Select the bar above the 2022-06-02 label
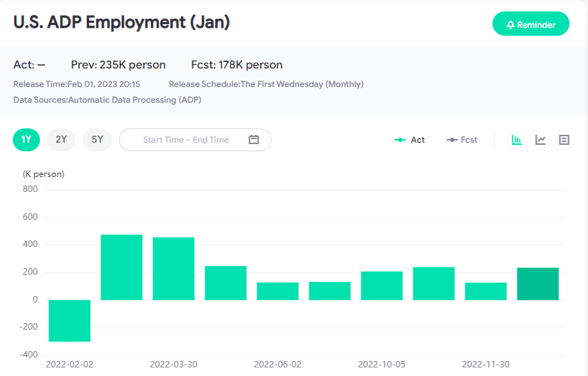588x376 pixels. click(x=277, y=291)
